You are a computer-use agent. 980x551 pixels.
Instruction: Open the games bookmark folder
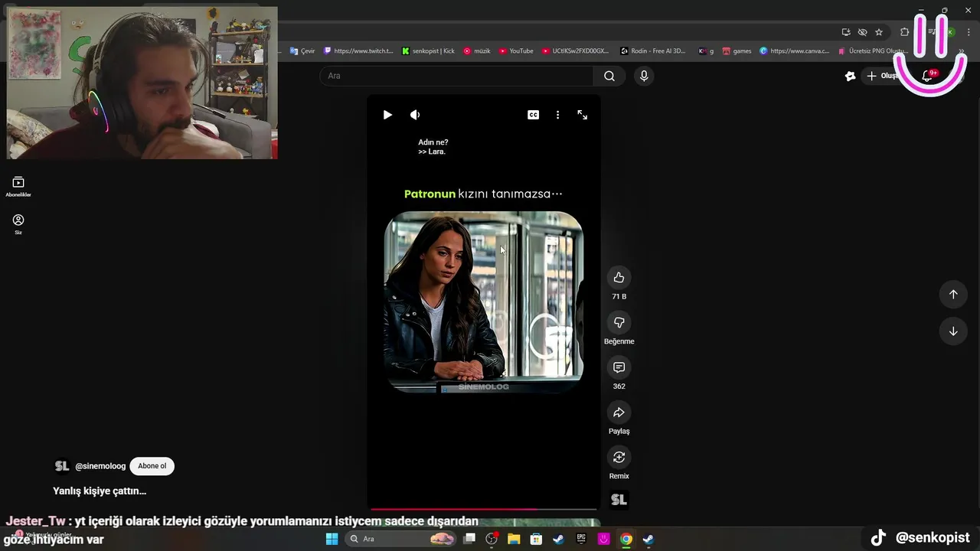coord(737,51)
